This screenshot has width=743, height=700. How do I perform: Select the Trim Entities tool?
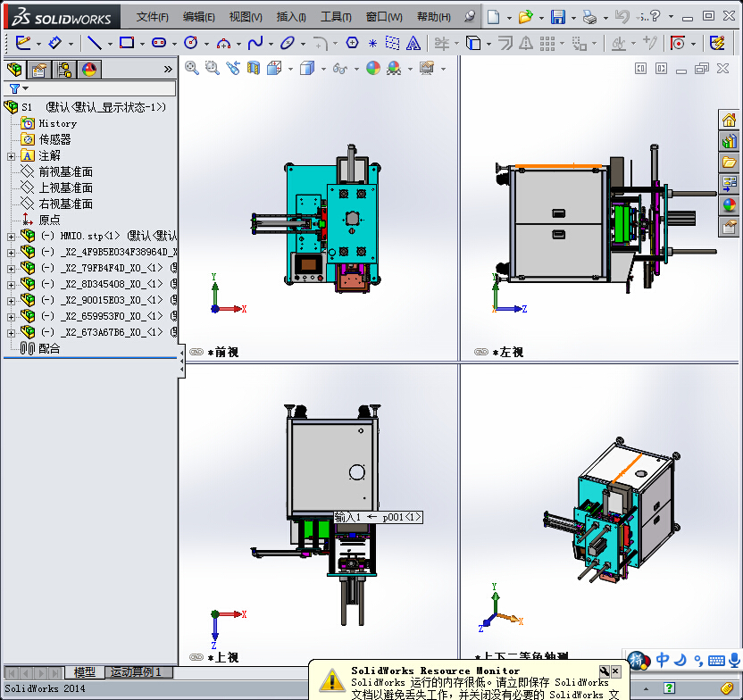pos(442,43)
